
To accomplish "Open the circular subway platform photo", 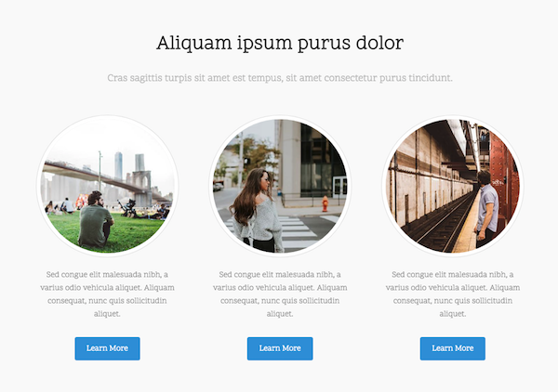I will point(452,186).
